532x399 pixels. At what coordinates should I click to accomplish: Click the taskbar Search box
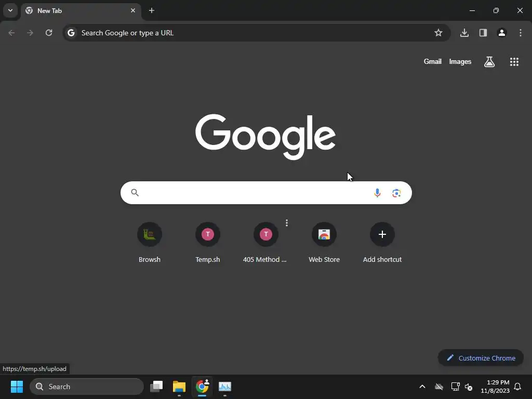click(87, 387)
